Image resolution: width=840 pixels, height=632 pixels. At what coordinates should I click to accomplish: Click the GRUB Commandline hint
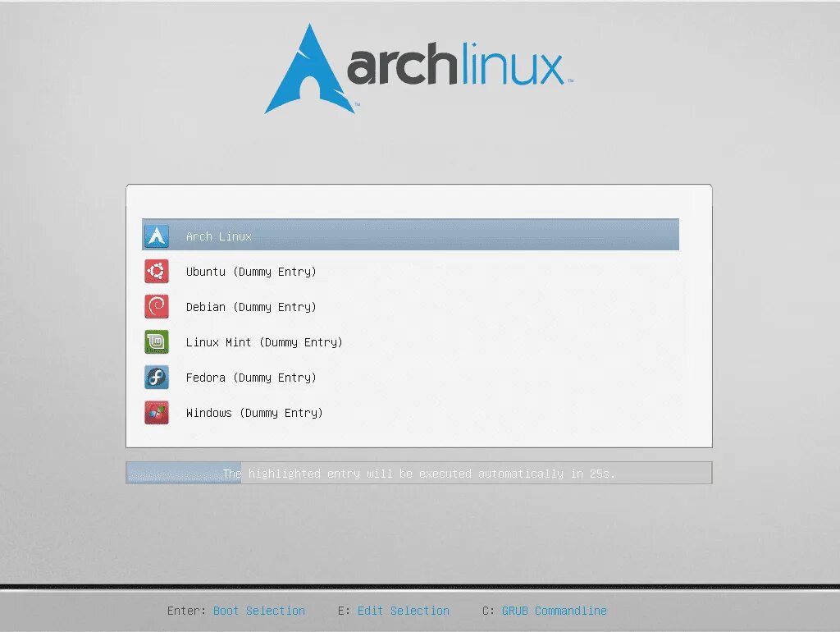pyautogui.click(x=555, y=611)
